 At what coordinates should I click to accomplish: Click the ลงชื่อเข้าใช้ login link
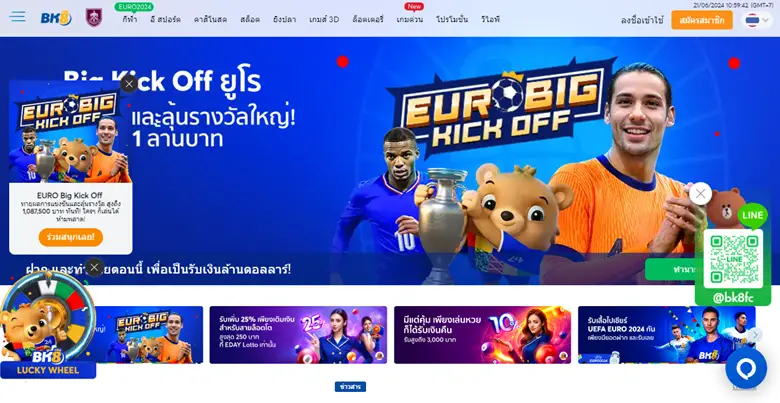(642, 20)
